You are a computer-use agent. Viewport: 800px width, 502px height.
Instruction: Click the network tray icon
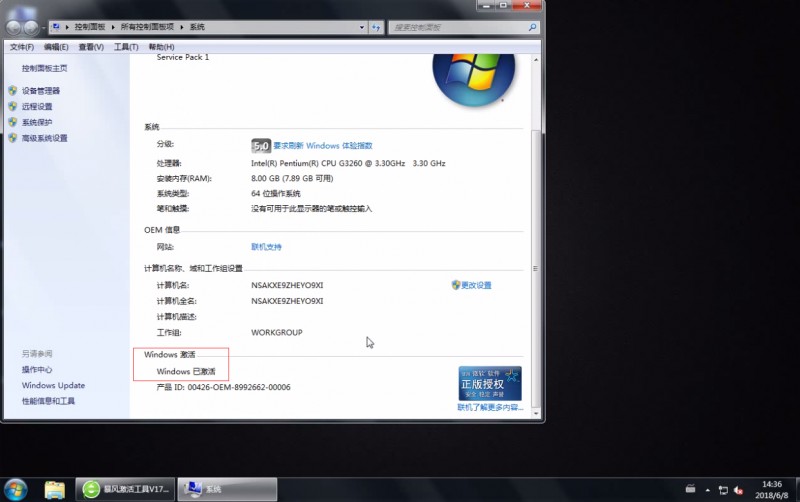[x=723, y=490]
